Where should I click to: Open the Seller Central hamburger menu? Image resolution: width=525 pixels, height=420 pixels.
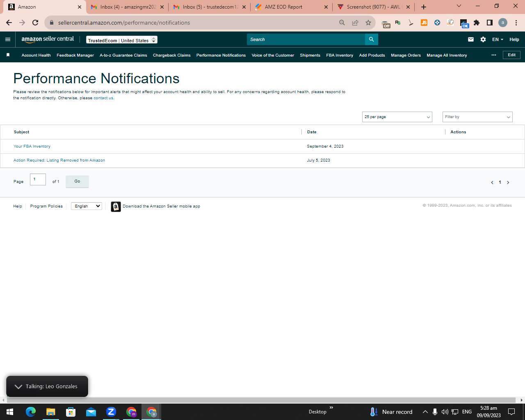[x=8, y=39]
